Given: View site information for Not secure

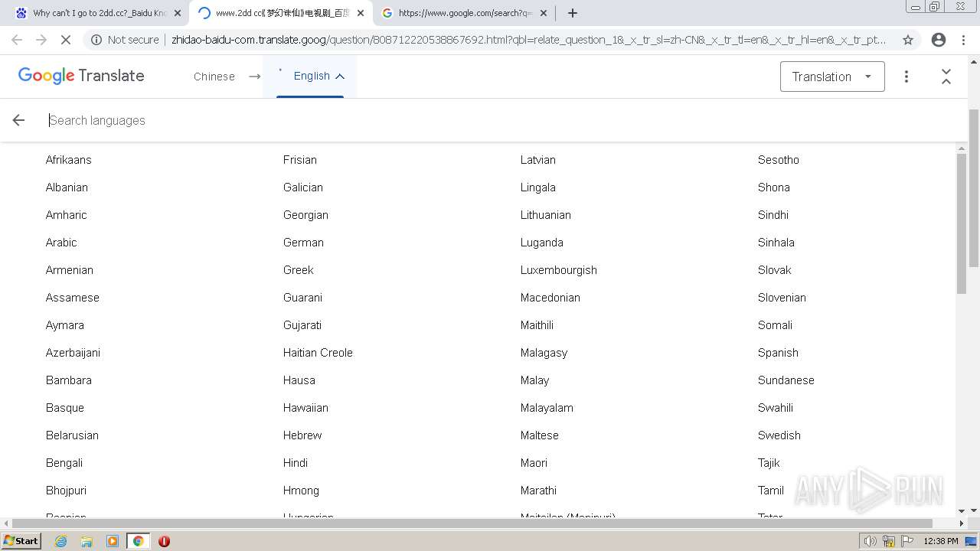Looking at the screenshot, I should [x=126, y=40].
